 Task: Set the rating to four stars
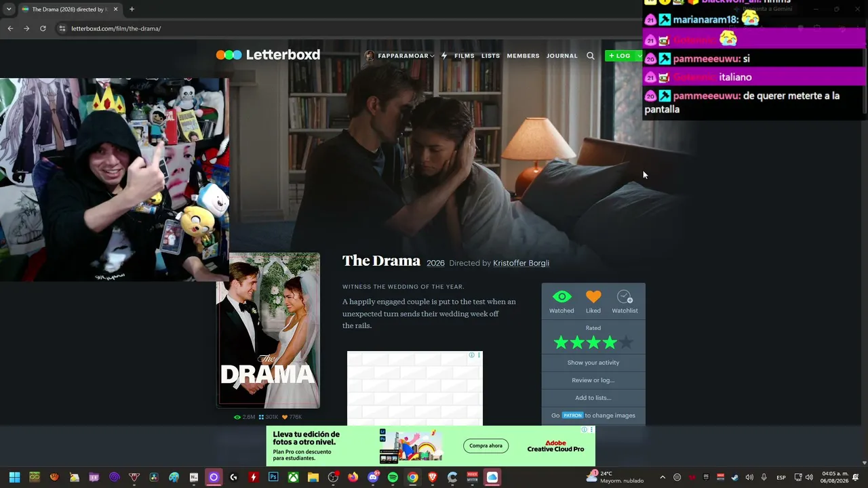pos(610,343)
